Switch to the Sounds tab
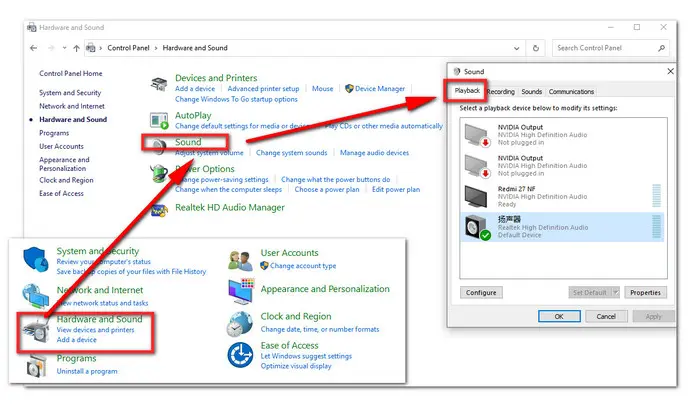 click(531, 91)
